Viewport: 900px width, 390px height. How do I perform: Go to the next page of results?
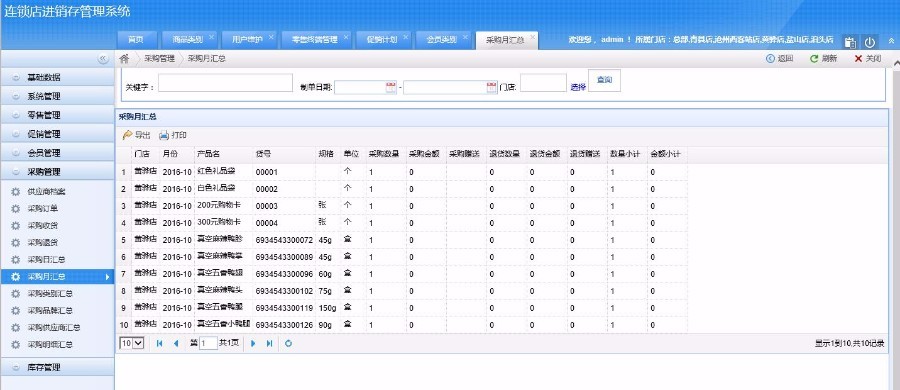tap(253, 343)
